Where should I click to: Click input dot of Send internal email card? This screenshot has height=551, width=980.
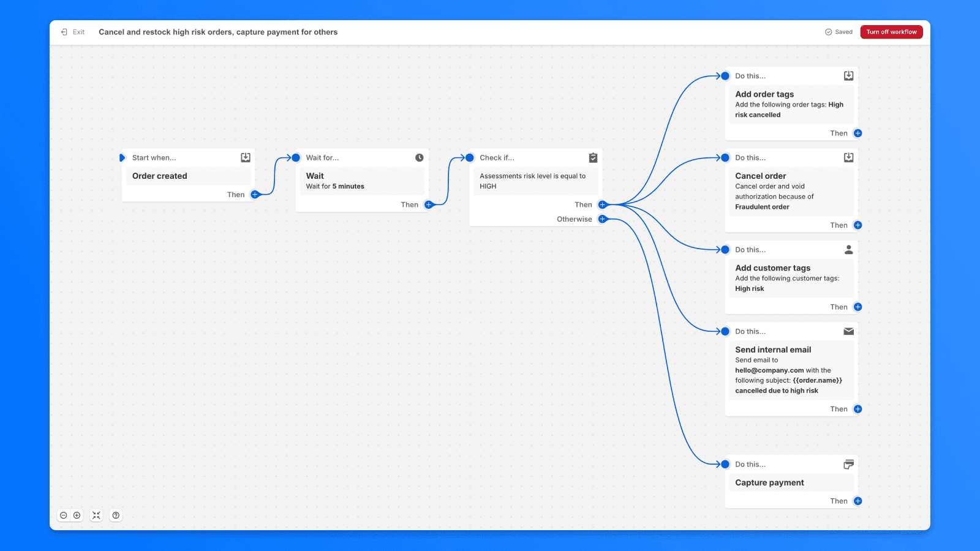click(x=725, y=331)
